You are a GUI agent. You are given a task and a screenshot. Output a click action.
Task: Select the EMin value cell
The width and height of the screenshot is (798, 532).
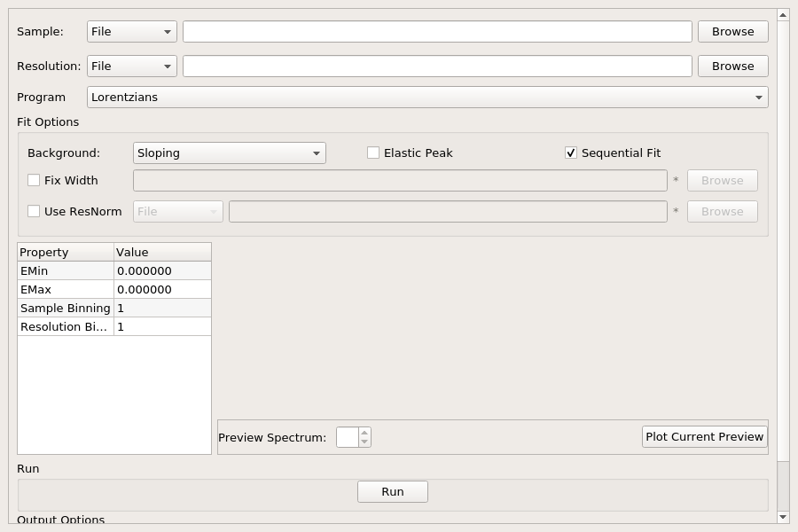pos(162,270)
